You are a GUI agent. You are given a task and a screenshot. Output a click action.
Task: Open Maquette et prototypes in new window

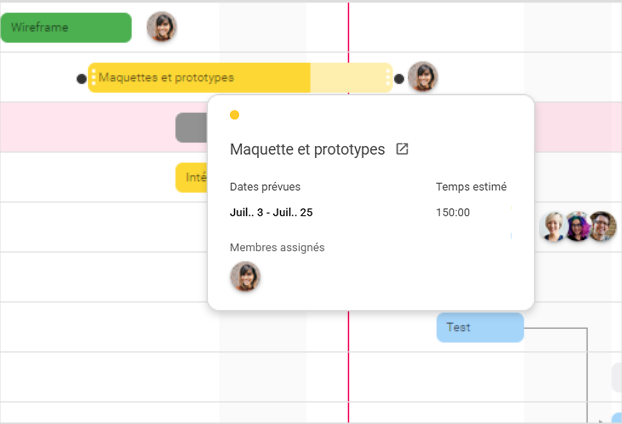[x=402, y=149]
